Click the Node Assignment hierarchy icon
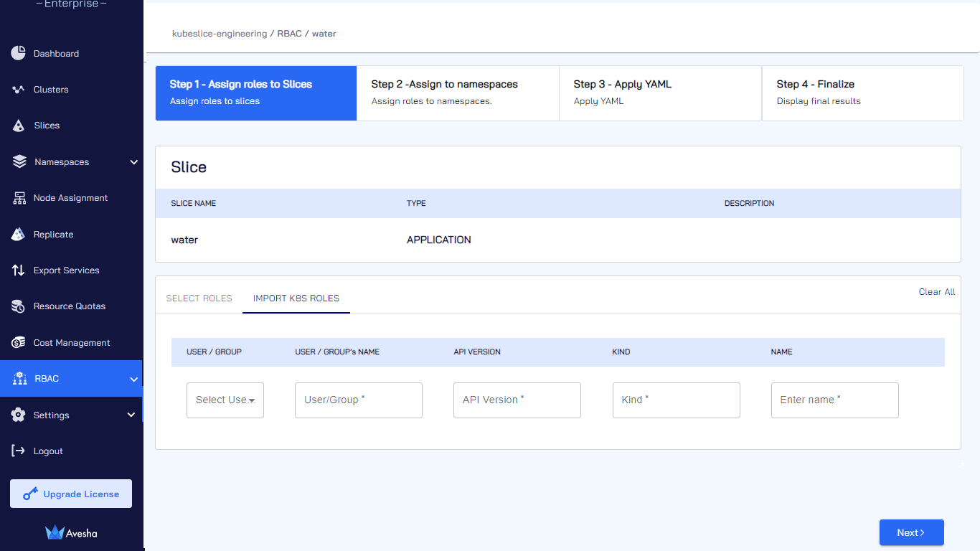 click(x=19, y=198)
